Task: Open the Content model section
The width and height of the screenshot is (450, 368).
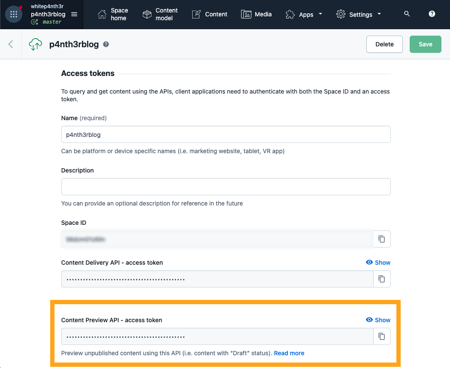Action: coord(160,14)
